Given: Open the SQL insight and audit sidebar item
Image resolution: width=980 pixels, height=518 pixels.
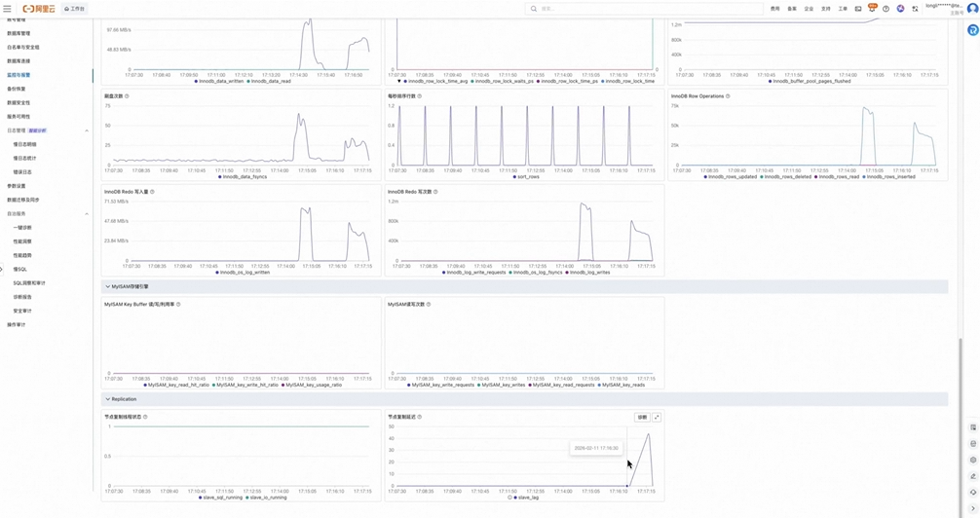Looking at the screenshot, I should coord(29,283).
